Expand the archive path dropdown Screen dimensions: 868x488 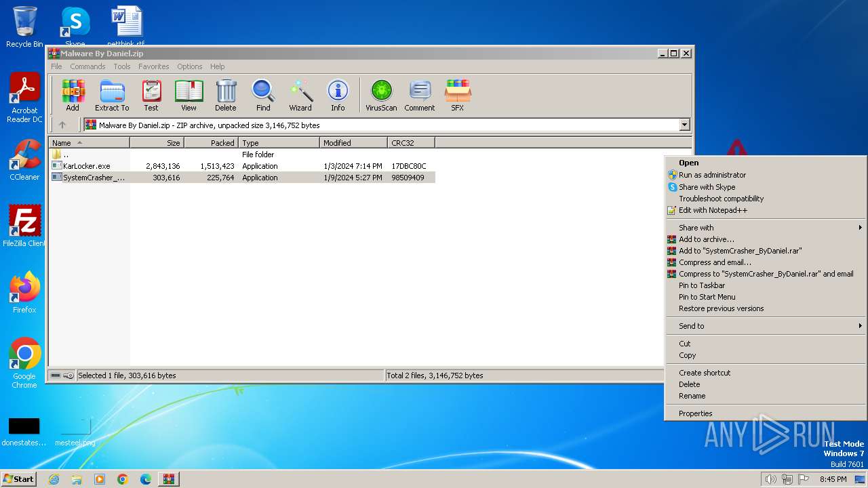684,125
